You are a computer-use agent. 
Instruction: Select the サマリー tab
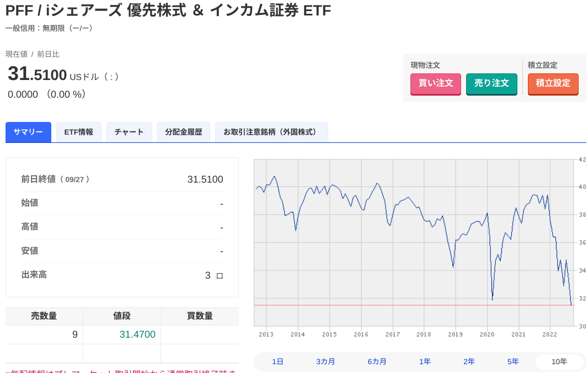click(28, 132)
